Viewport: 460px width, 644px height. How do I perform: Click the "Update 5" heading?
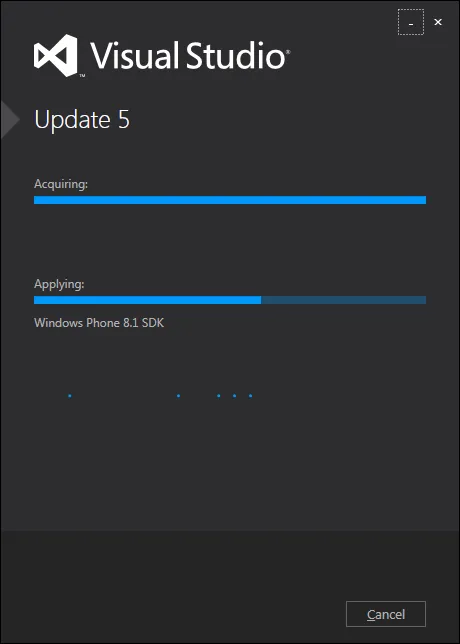pos(82,120)
